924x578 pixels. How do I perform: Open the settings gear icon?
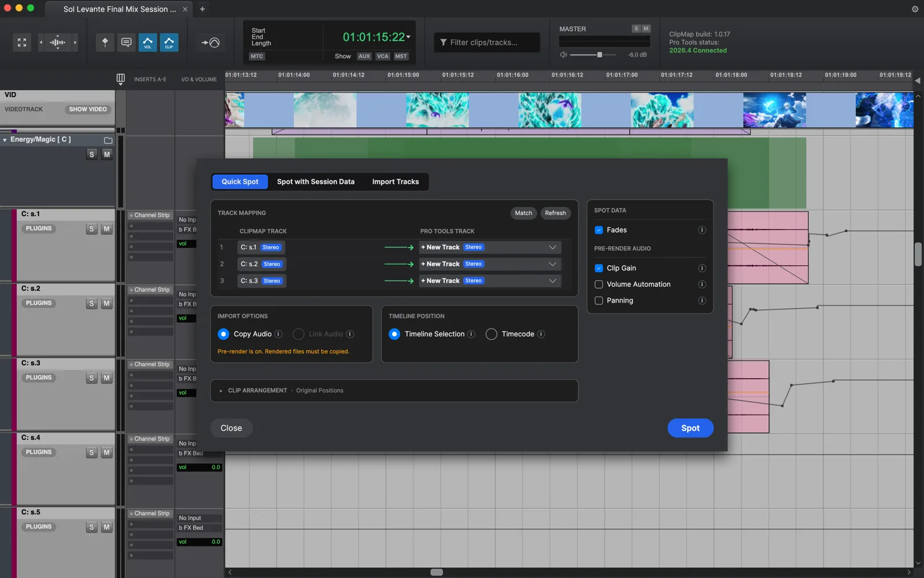pyautogui.click(x=915, y=9)
